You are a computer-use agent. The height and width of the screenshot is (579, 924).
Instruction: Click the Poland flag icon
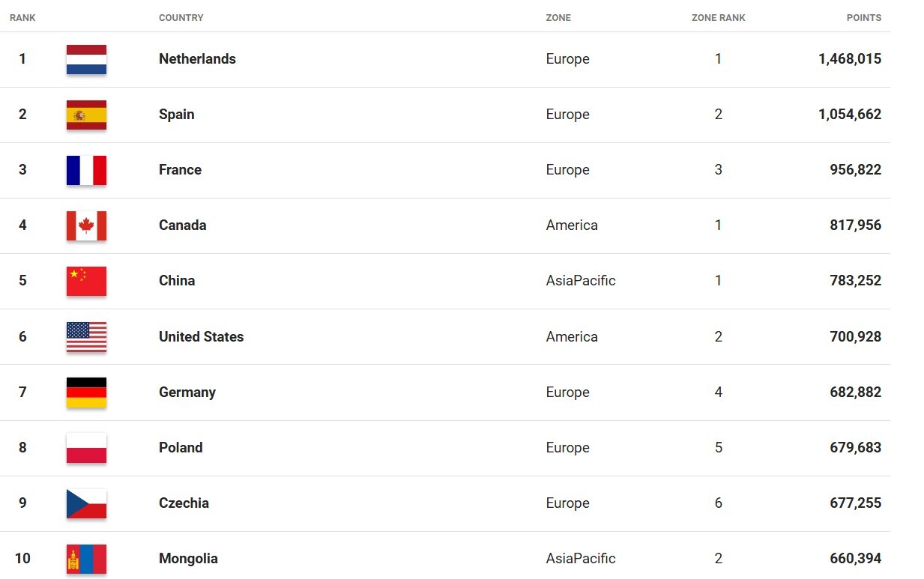coord(86,448)
